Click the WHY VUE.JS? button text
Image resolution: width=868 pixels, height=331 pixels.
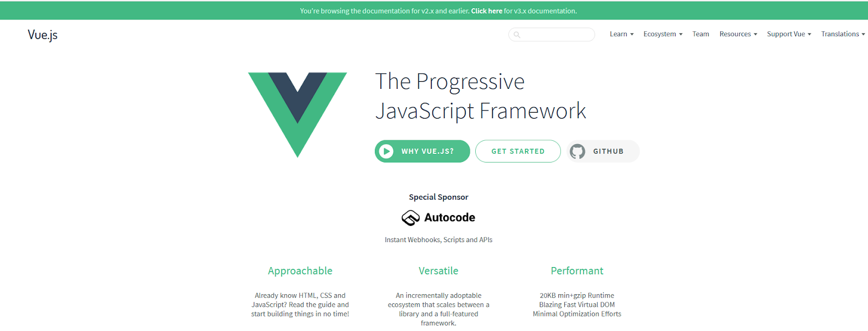click(x=427, y=151)
